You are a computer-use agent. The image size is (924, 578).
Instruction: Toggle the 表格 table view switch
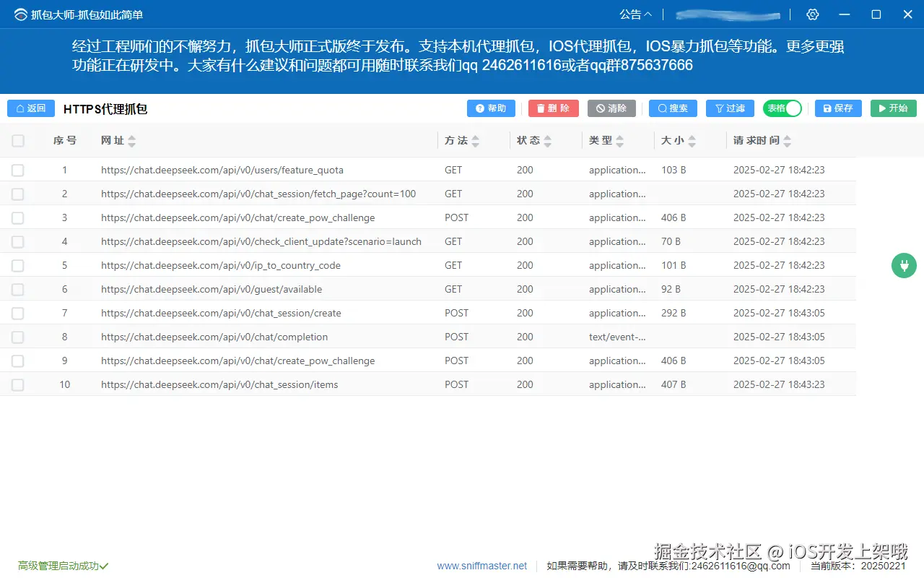783,108
